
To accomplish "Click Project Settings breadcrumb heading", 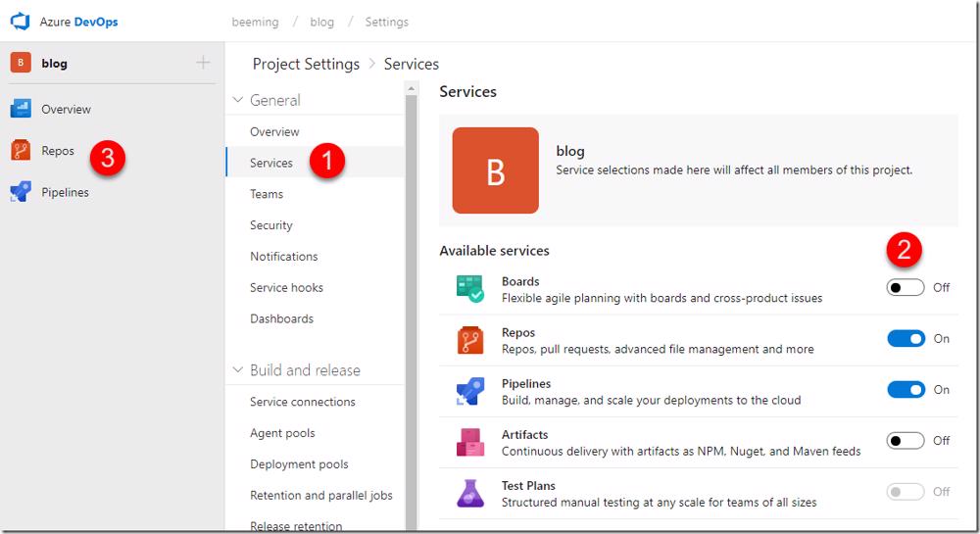I will pyautogui.click(x=306, y=64).
